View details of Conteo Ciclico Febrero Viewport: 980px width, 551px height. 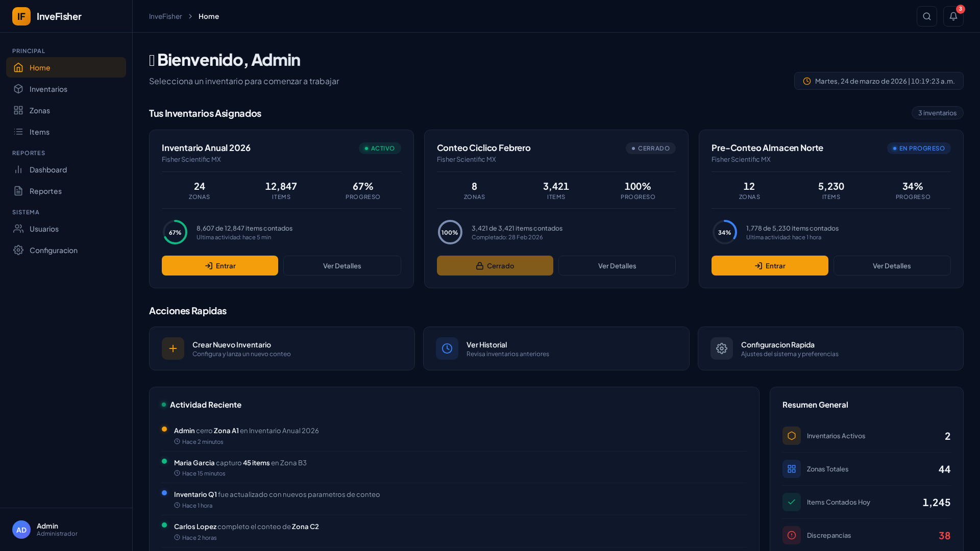pyautogui.click(x=617, y=266)
